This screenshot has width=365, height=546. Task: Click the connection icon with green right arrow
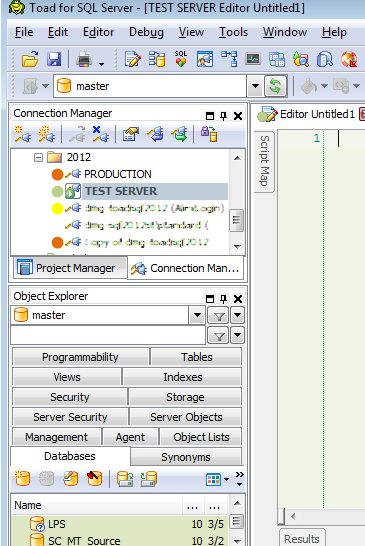180,134
